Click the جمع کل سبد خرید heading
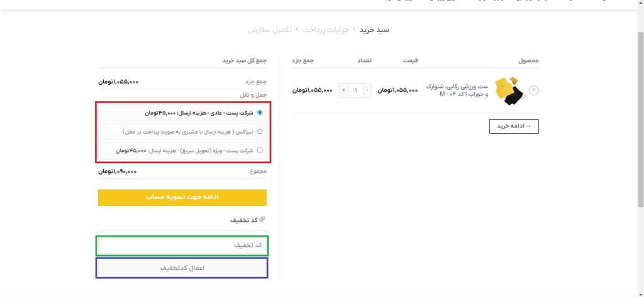644x297 pixels. pyautogui.click(x=244, y=61)
